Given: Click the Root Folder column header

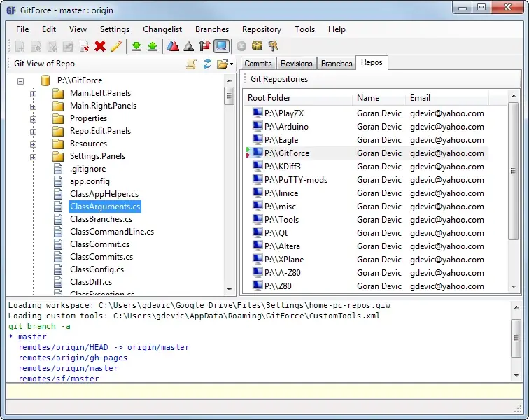Looking at the screenshot, I should (269, 98).
